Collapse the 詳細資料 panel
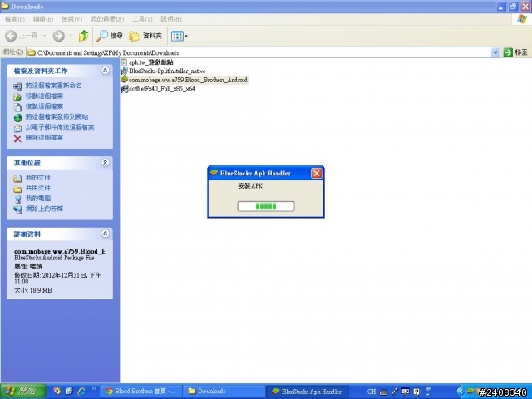532x399 pixels. [x=106, y=234]
